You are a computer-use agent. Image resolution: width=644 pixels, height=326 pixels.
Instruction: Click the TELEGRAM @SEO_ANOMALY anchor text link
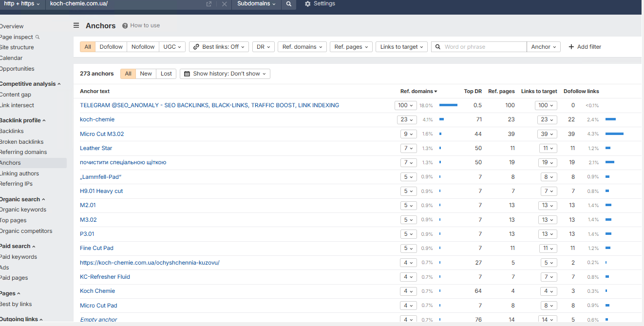tap(209, 105)
